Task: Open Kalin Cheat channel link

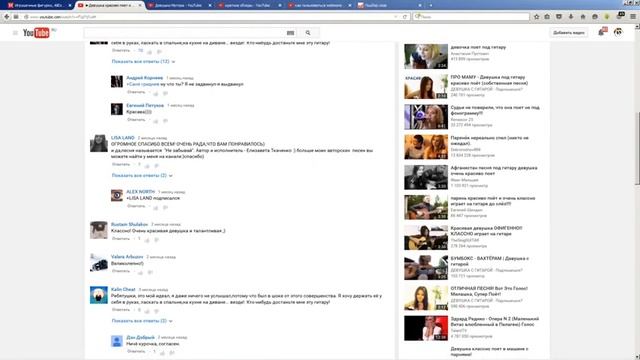Action: point(123,289)
